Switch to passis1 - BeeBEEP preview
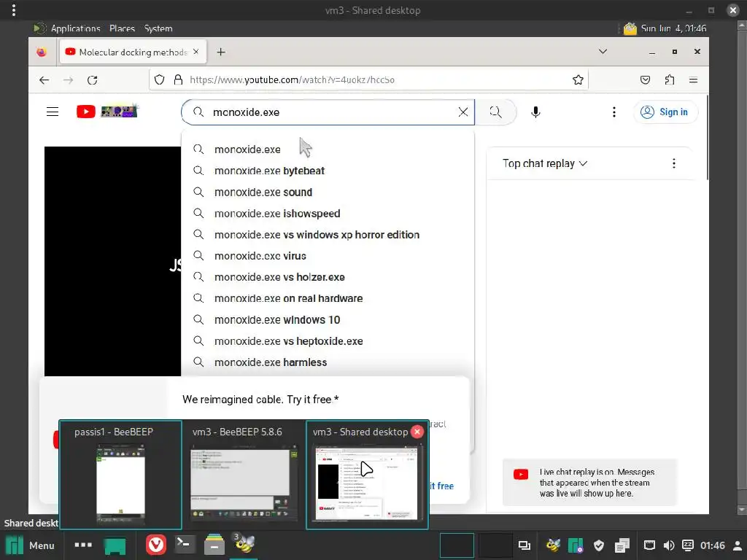Image resolution: width=747 pixels, height=560 pixels. [120, 475]
